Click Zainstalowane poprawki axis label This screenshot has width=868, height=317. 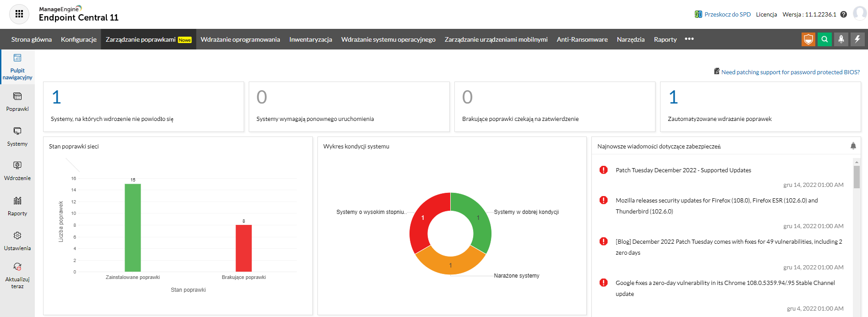[133, 277]
